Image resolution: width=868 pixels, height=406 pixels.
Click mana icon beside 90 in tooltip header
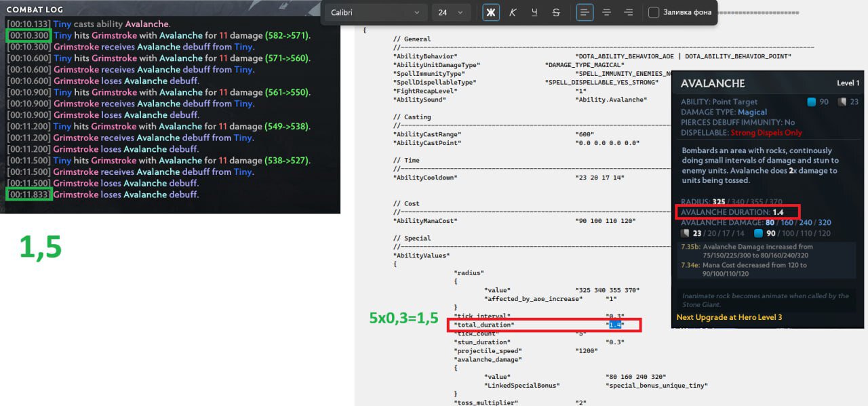click(x=812, y=102)
